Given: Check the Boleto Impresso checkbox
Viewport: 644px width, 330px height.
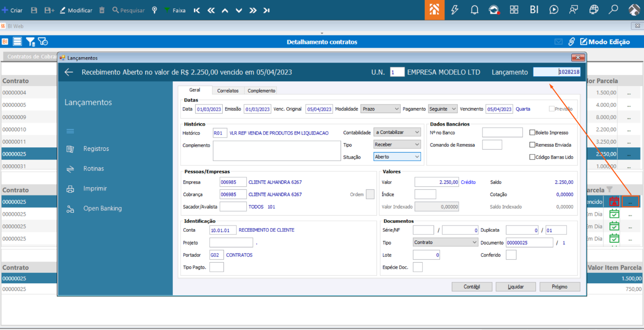Looking at the screenshot, I should (532, 132).
